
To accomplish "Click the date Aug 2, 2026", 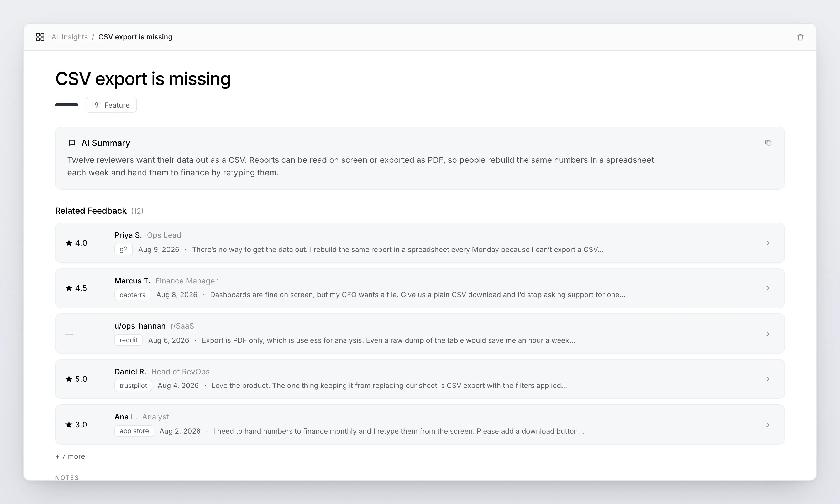I will pos(180,431).
